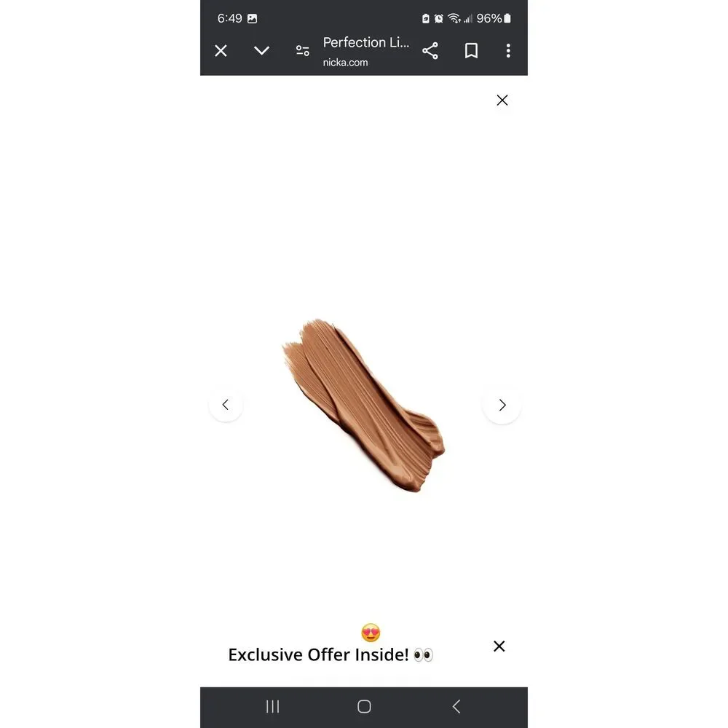This screenshot has width=728, height=728.
Task: Tap the brown foundation swatch image
Action: pos(363,405)
